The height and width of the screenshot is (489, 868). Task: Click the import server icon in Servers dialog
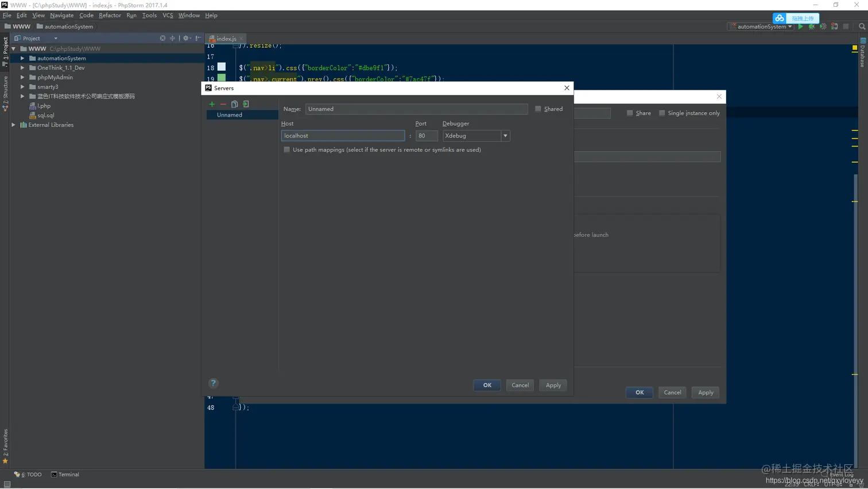pos(246,104)
